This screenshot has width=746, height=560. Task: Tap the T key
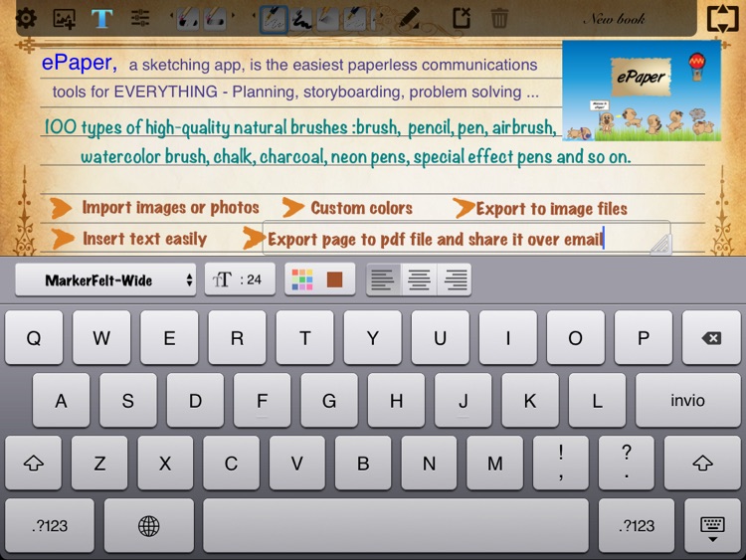[x=305, y=338]
